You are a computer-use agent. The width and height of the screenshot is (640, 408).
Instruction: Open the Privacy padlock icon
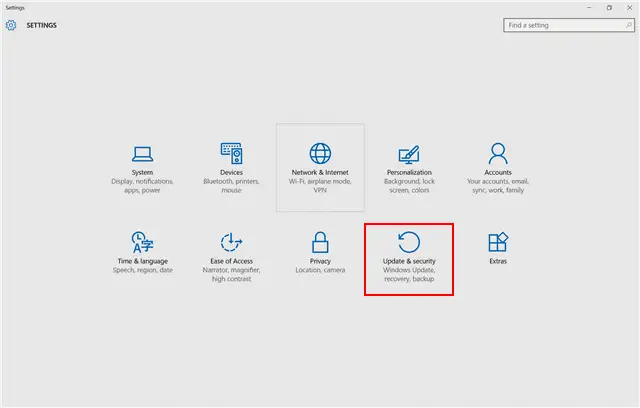pos(320,242)
